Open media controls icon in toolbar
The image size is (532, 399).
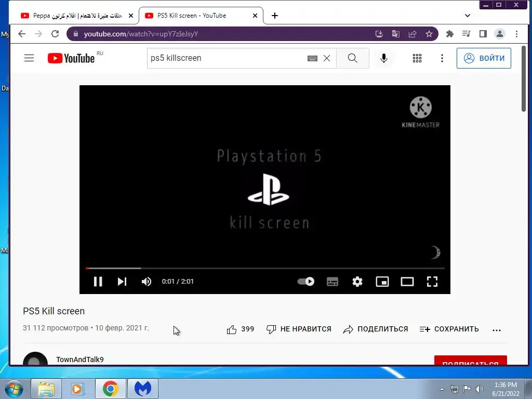pyautogui.click(x=466, y=34)
